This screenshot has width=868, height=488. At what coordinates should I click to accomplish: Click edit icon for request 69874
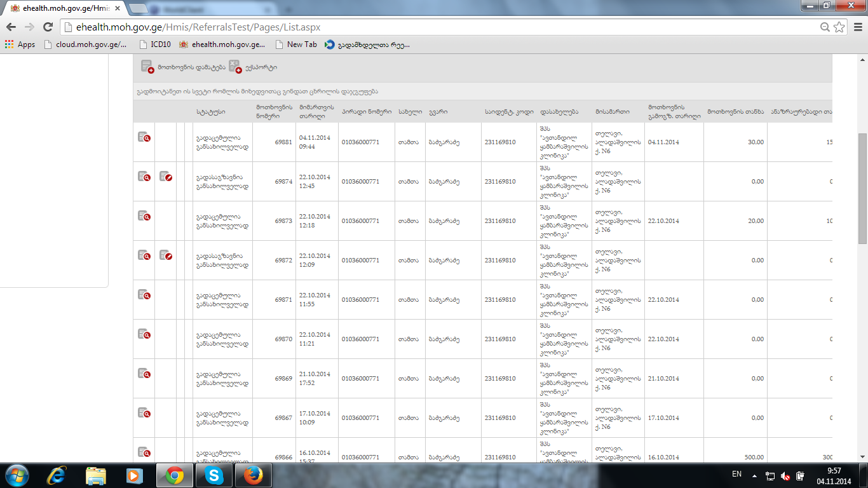coord(166,176)
